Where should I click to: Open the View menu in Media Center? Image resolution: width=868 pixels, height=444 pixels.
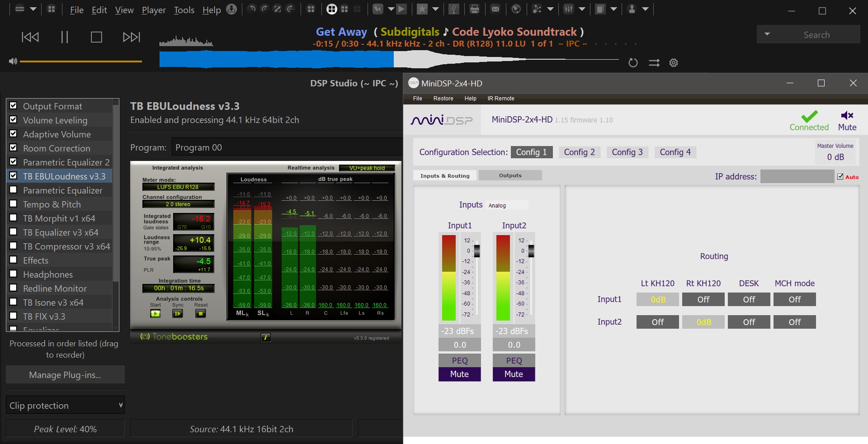[x=124, y=10]
